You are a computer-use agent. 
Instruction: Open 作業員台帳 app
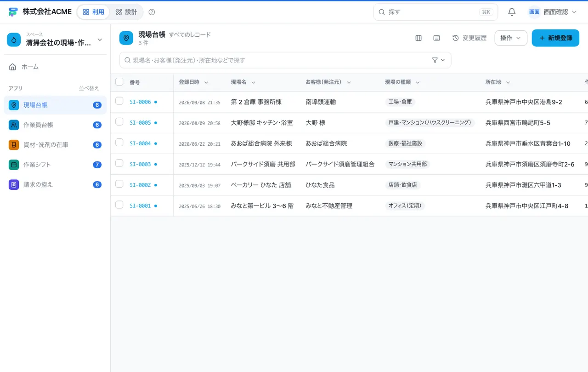pyautogui.click(x=55, y=125)
